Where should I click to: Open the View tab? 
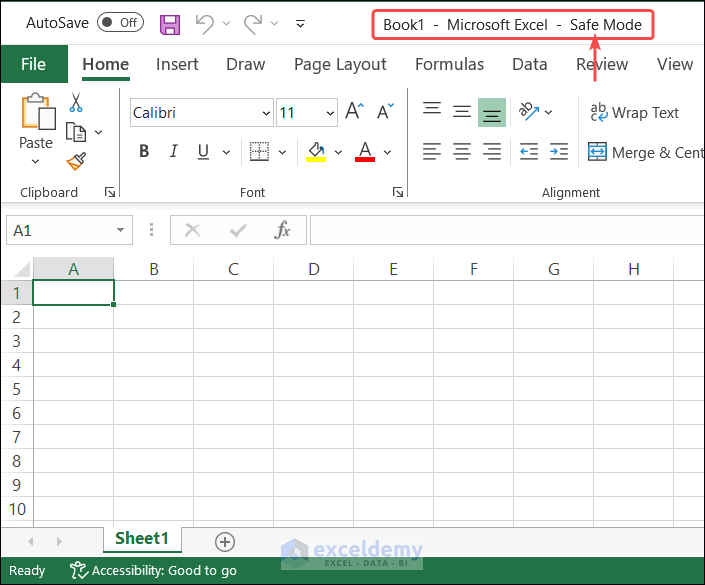675,64
